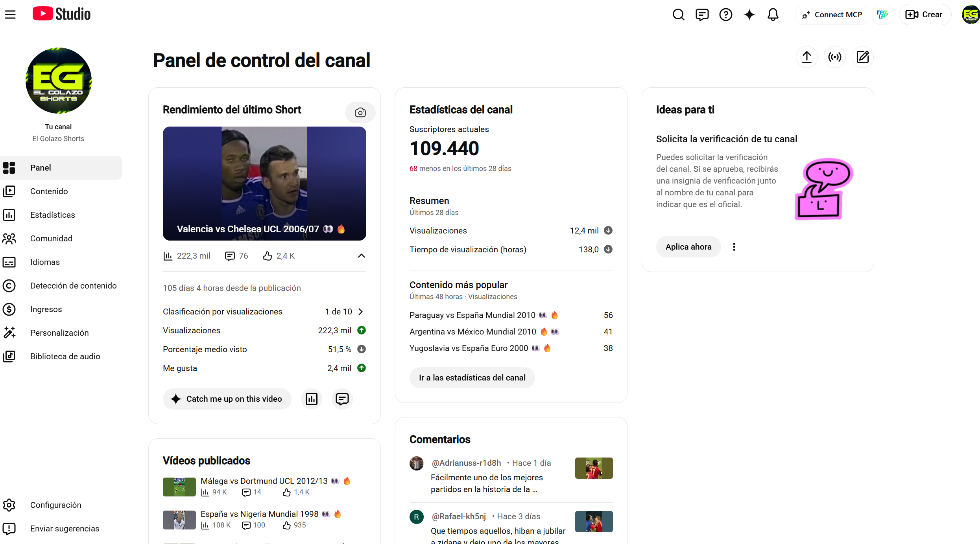The width and height of the screenshot is (980, 544).
Task: Collapse the latest Short performance details
Action: 362,256
